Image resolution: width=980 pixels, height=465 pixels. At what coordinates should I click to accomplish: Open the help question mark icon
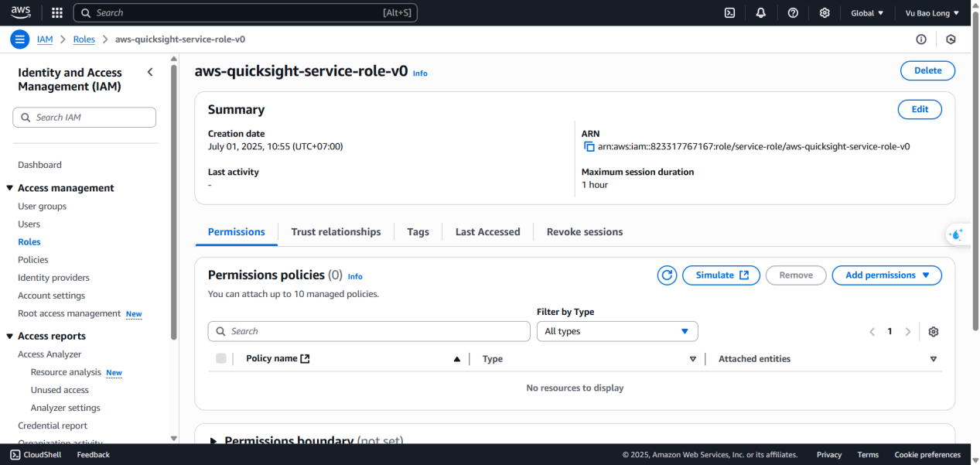(x=793, y=12)
